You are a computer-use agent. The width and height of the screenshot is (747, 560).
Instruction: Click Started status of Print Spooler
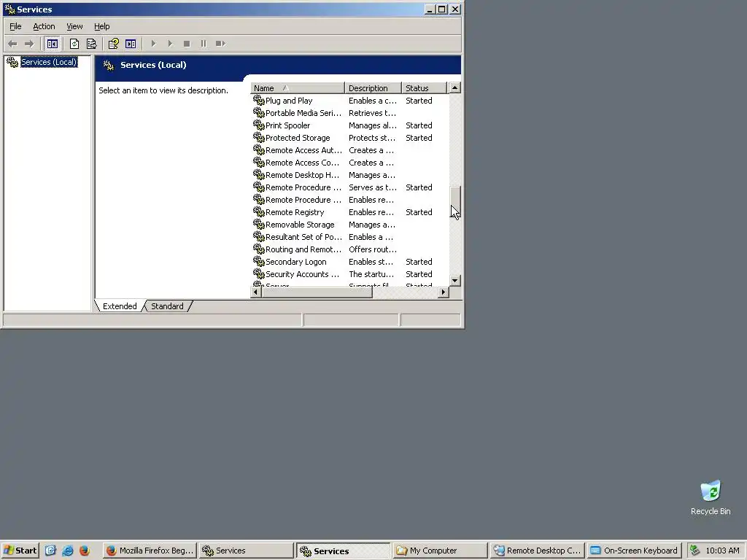[x=419, y=125]
